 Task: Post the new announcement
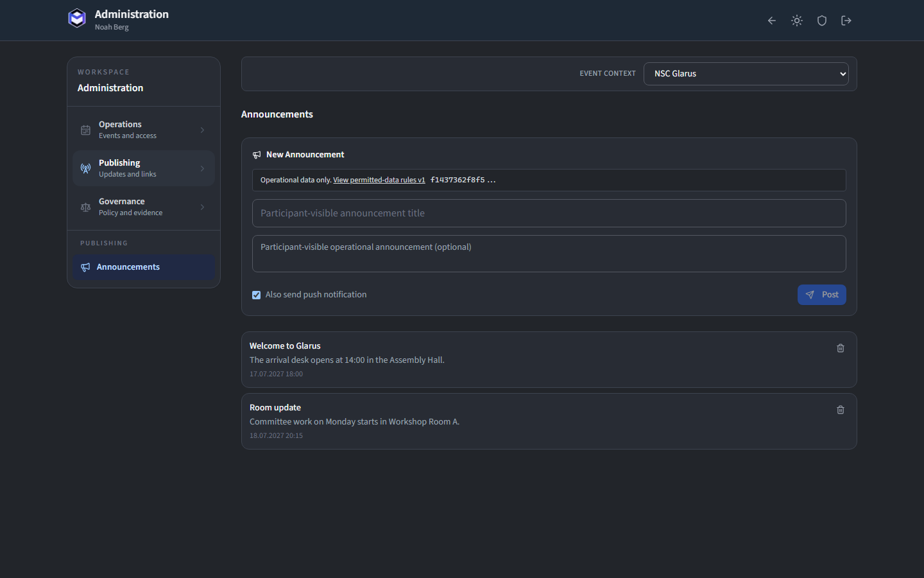(x=822, y=295)
